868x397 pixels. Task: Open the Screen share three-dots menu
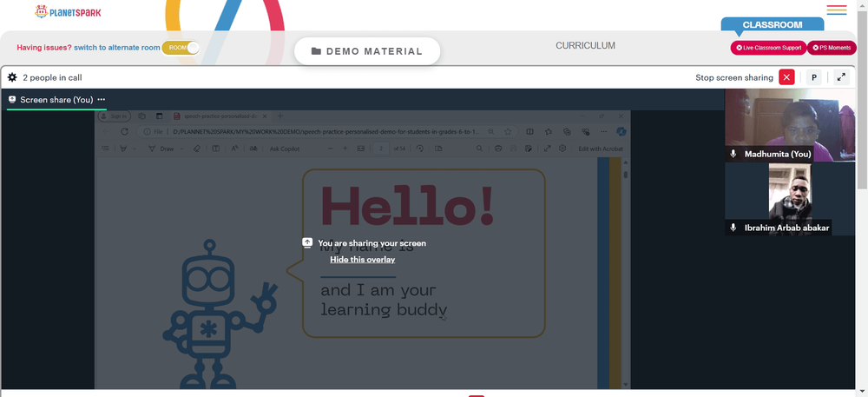click(x=102, y=100)
